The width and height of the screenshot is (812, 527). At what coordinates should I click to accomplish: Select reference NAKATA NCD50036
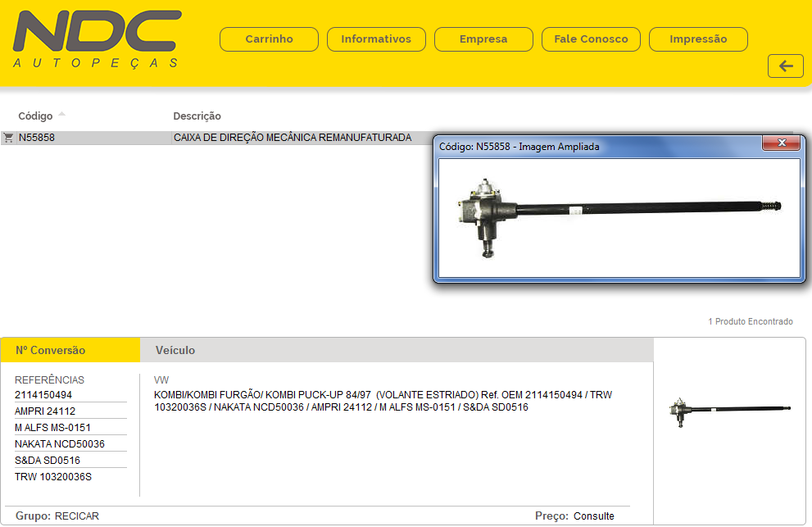point(60,444)
